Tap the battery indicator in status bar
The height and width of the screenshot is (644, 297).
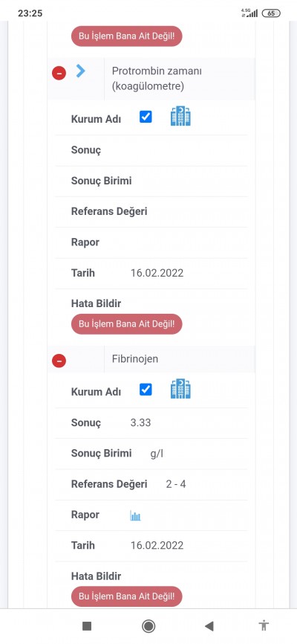tap(271, 13)
